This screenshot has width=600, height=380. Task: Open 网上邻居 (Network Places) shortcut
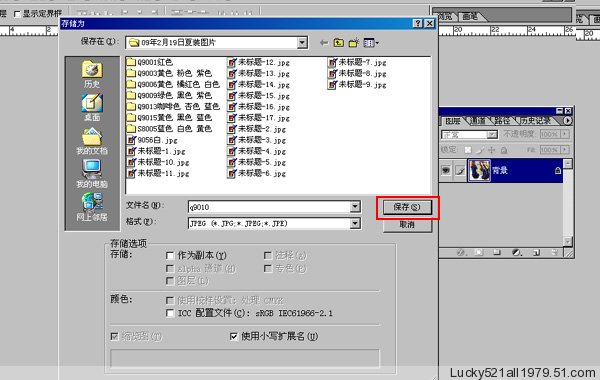tap(92, 207)
